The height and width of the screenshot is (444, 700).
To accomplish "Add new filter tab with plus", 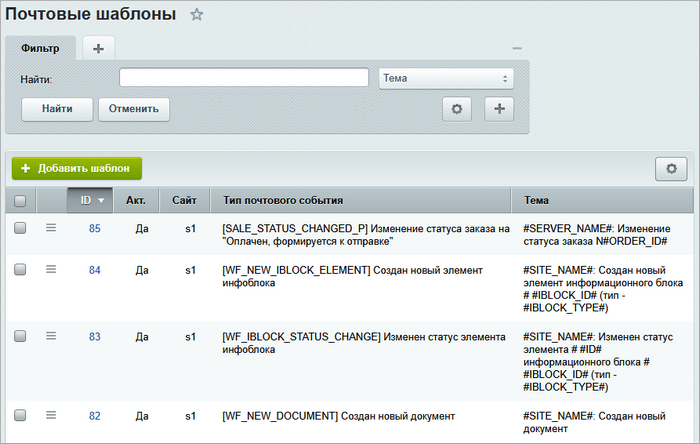I will click(99, 47).
